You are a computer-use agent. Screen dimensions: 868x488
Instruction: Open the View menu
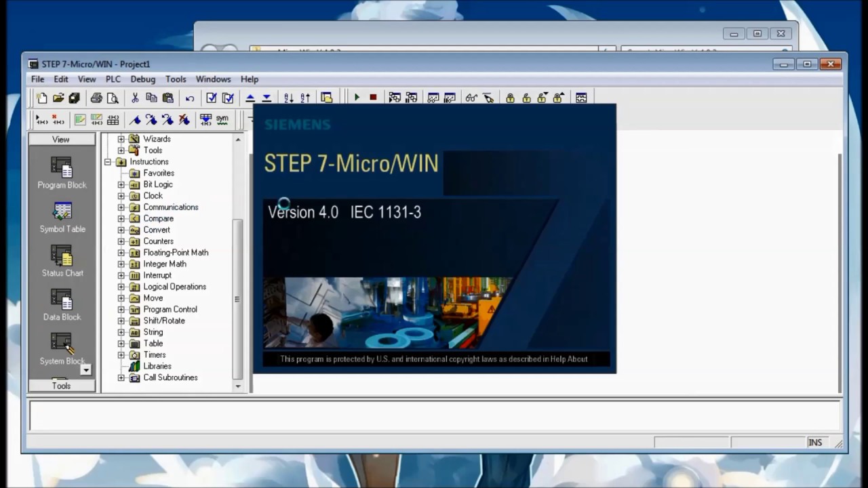(87, 79)
